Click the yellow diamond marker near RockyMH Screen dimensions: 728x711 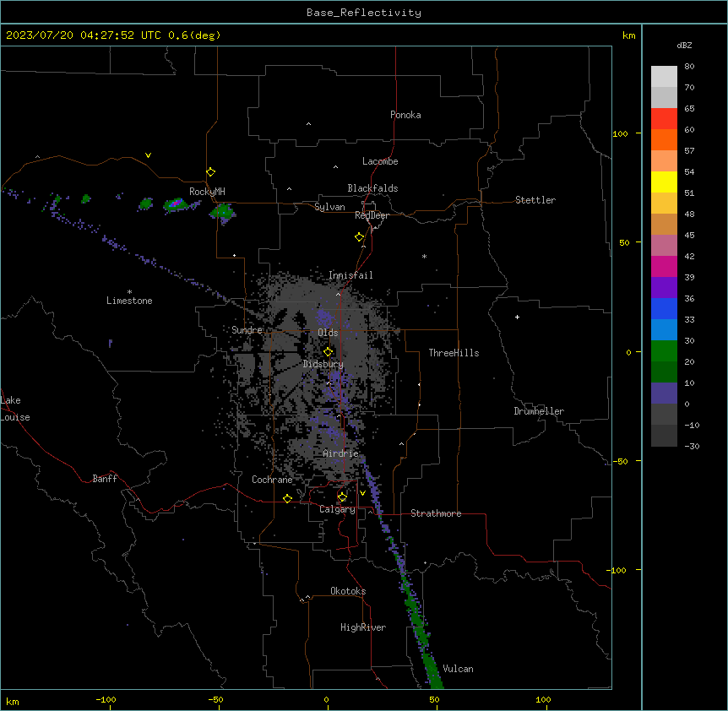(211, 172)
